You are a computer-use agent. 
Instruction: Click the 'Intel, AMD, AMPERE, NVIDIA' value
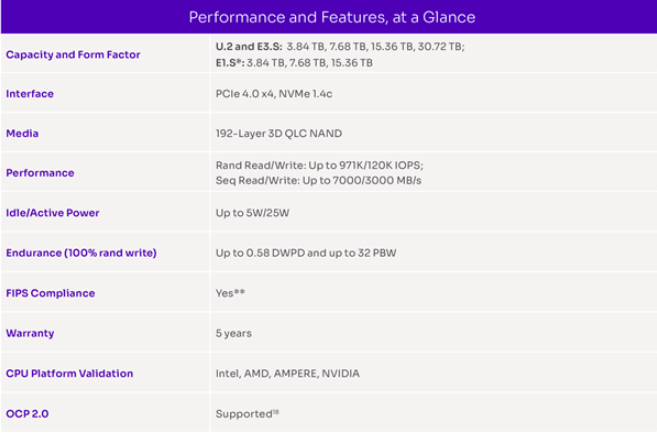point(287,373)
